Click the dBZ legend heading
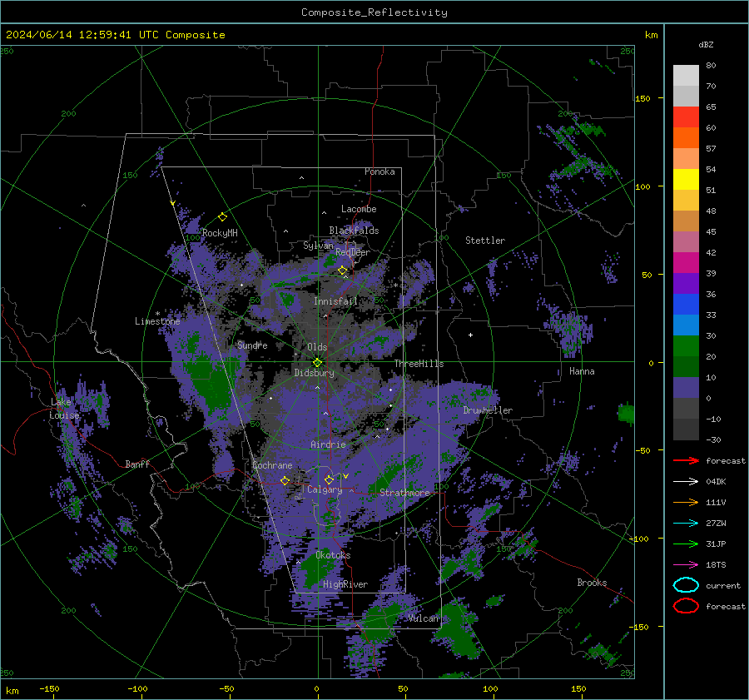Screen dimensions: 749x700 (706, 44)
